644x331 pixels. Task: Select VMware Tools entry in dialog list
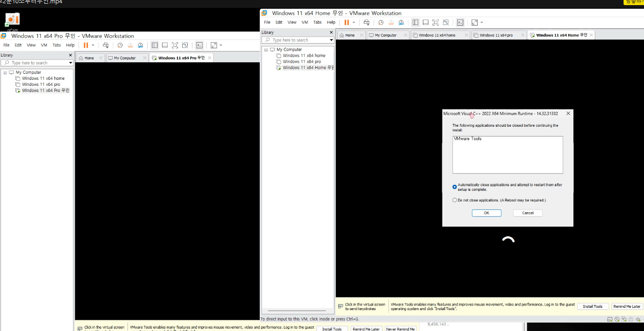(x=468, y=139)
